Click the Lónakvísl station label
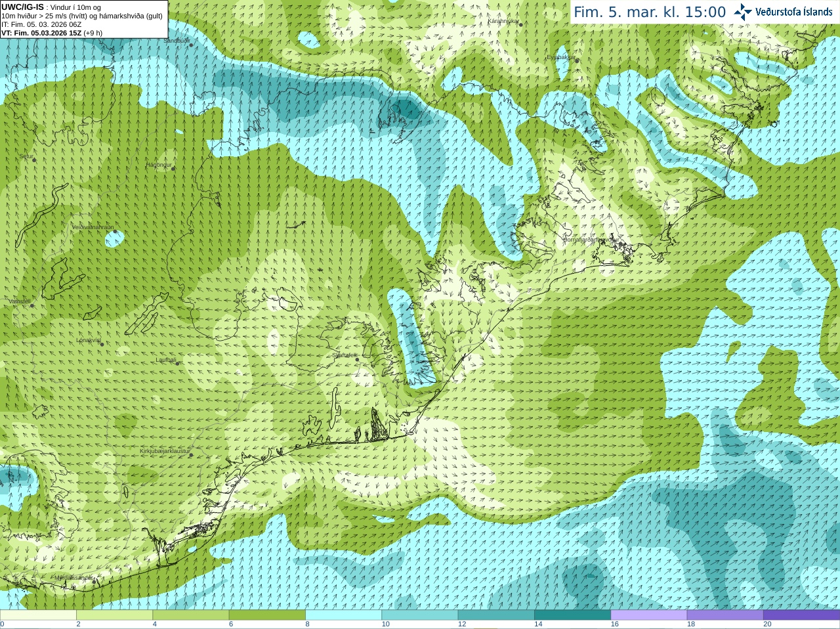Screen dimensions: 840x629 [x=88, y=340]
